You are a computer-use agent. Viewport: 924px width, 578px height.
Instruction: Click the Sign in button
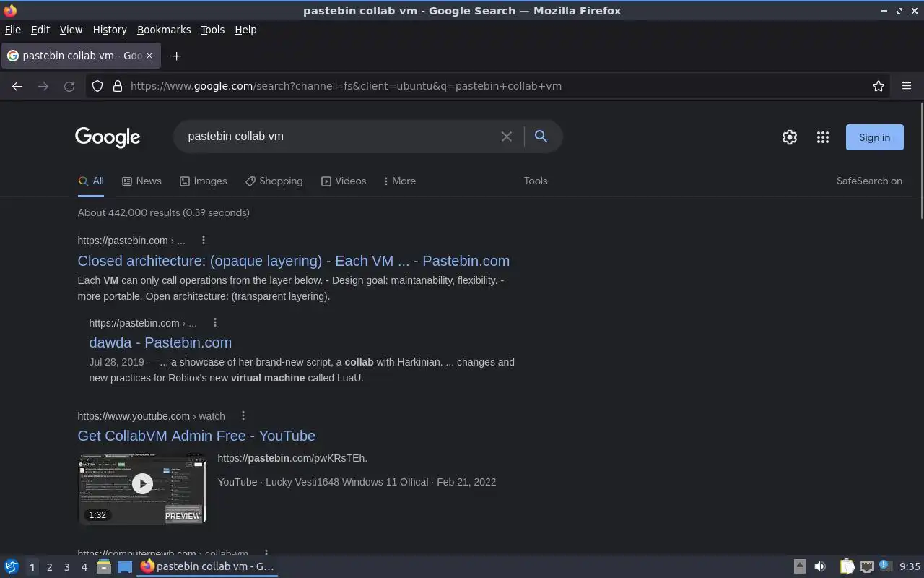874,137
